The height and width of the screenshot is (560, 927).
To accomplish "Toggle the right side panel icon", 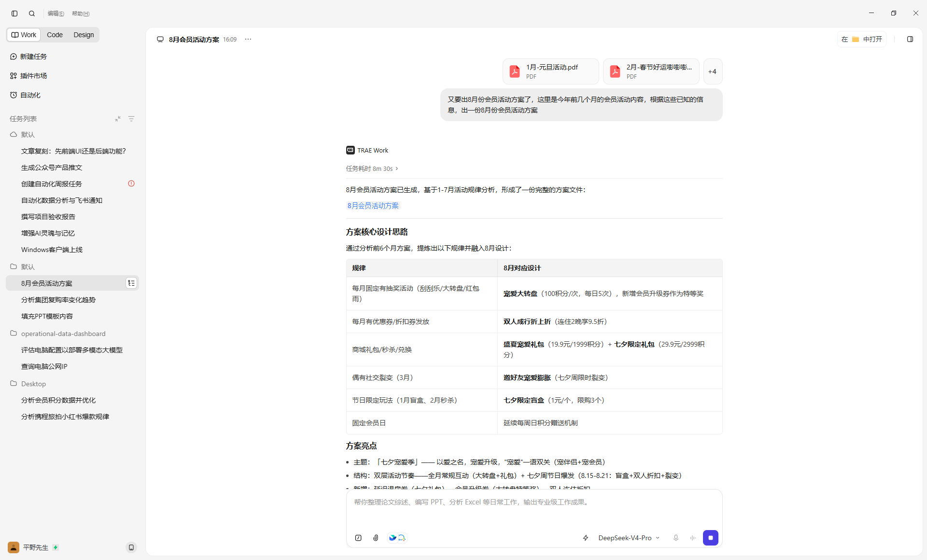I will [910, 40].
